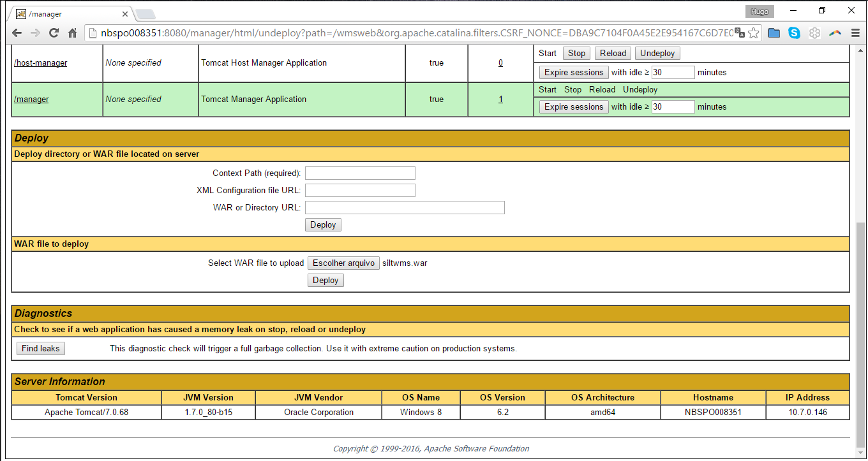Open the Skype extension
Image resolution: width=868 pixels, height=461 pixels.
point(794,33)
